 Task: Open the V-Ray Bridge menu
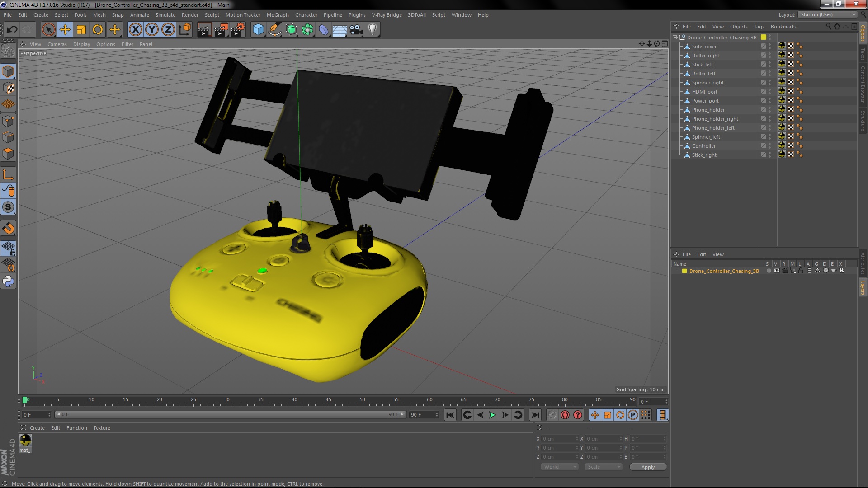pos(387,15)
